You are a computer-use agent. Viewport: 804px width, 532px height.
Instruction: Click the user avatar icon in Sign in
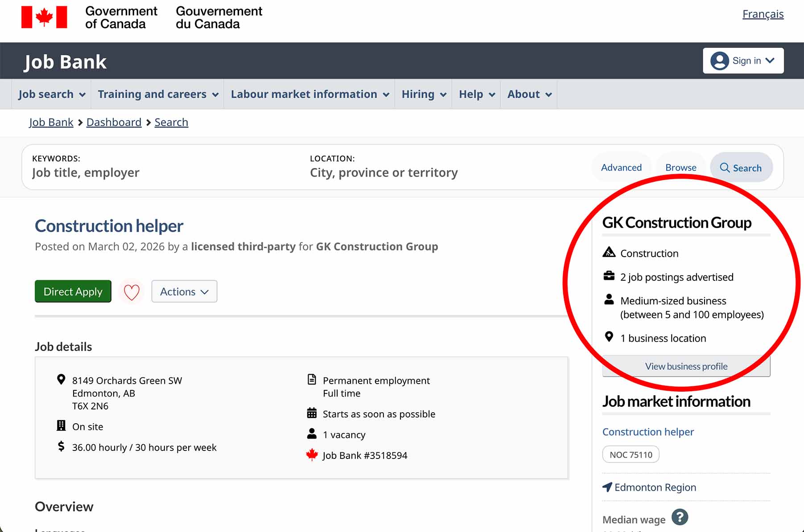pyautogui.click(x=719, y=61)
